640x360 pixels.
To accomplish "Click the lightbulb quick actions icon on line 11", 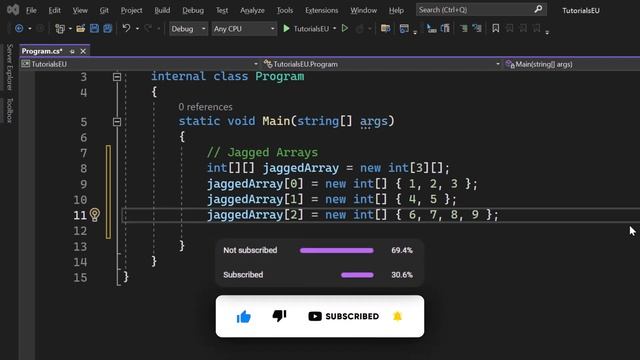I will tap(95, 215).
